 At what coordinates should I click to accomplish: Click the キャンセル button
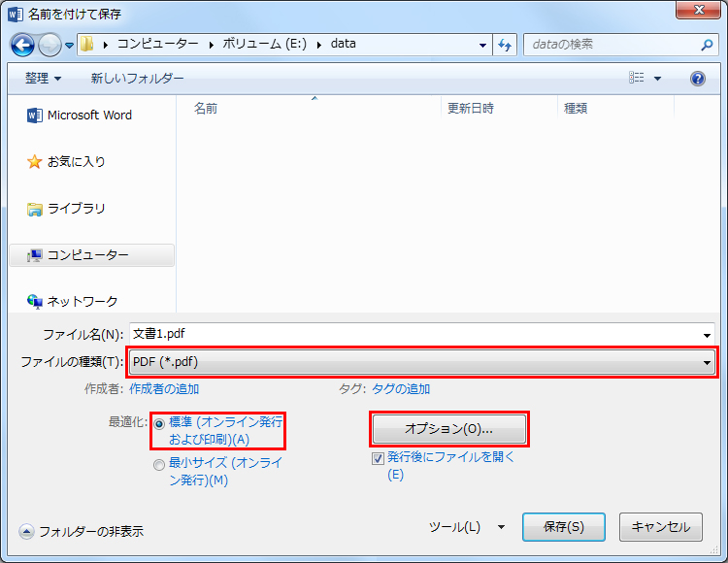[x=661, y=527]
